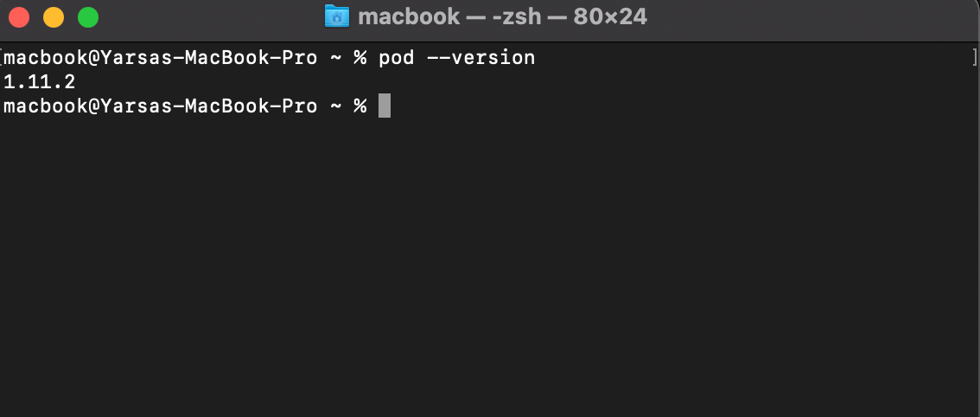Click the '80×24' size label in title
The width and height of the screenshot is (980, 417).
click(x=610, y=17)
